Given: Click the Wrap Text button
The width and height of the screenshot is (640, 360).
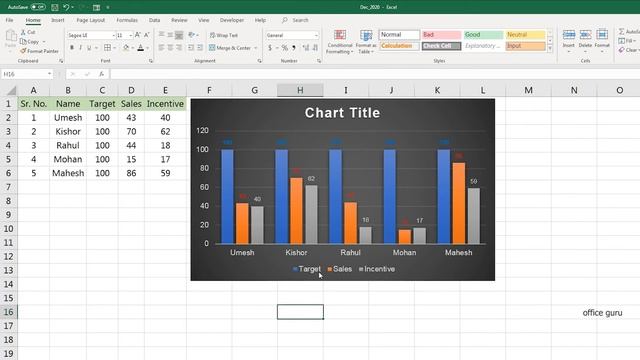Looking at the screenshot, I should tap(224, 35).
